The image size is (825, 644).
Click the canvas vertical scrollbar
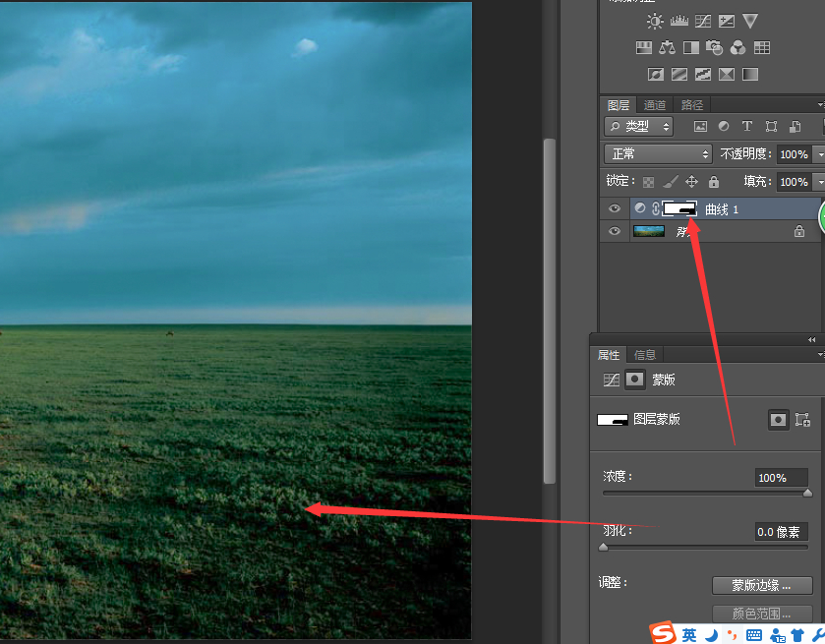[550, 311]
